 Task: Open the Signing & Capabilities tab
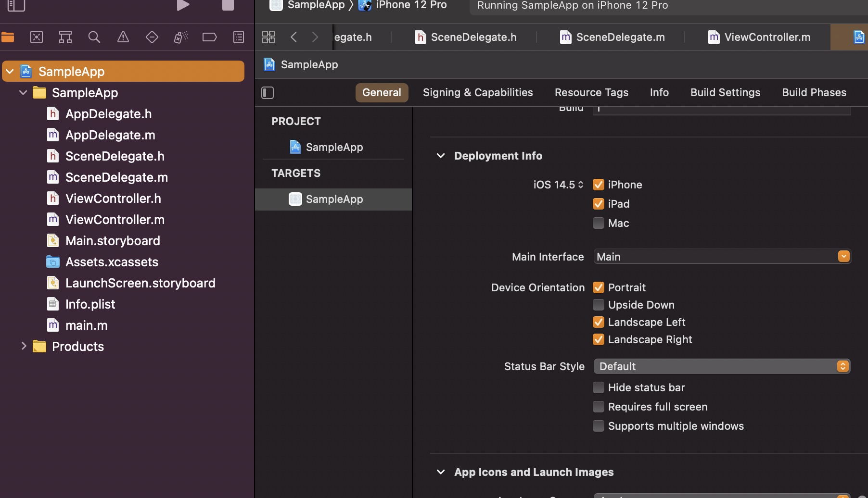(478, 92)
